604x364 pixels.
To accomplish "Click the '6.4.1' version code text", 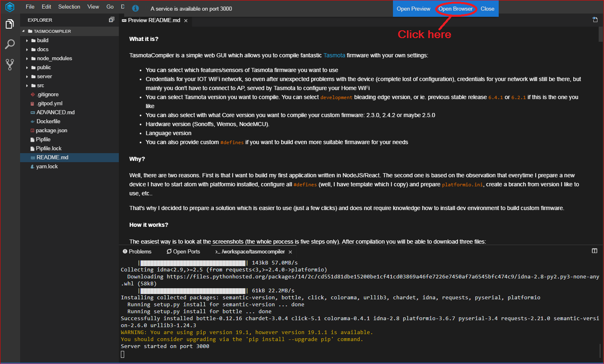I will 496,97.
